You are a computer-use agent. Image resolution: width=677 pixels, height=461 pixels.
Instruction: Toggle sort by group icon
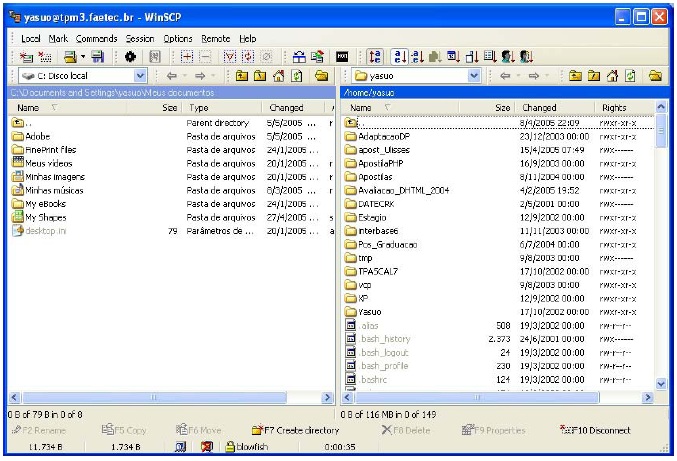point(526,57)
